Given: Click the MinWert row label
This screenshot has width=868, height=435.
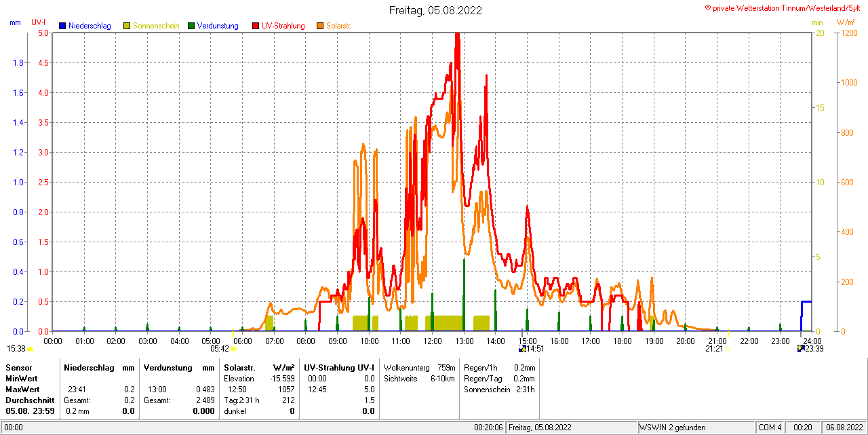Looking at the screenshot, I should coord(22,378).
